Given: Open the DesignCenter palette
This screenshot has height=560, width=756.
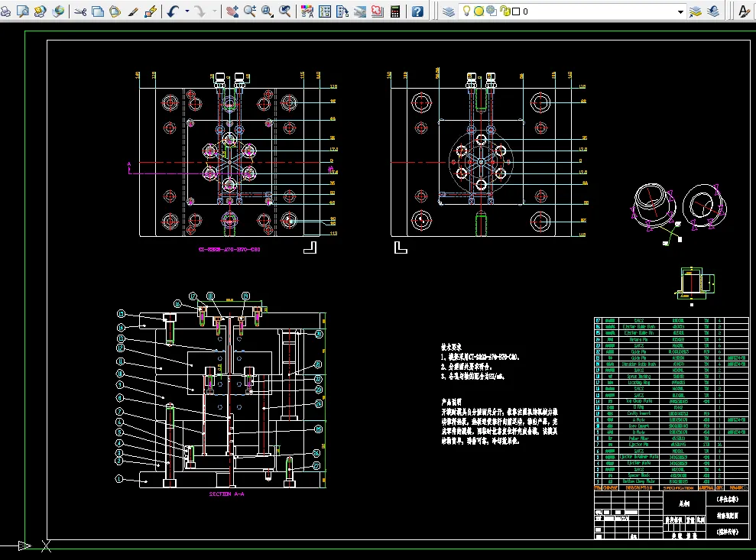Looking at the screenshot, I should (325, 11).
